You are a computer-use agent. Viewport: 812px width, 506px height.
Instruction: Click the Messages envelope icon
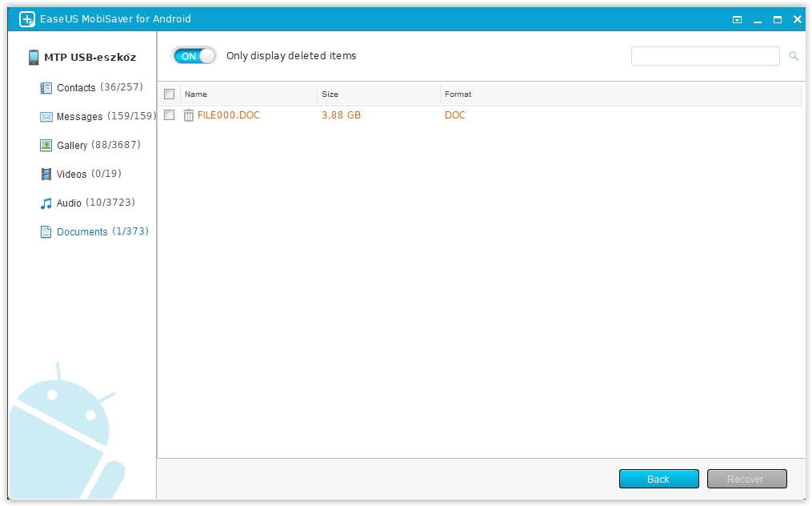click(x=46, y=117)
